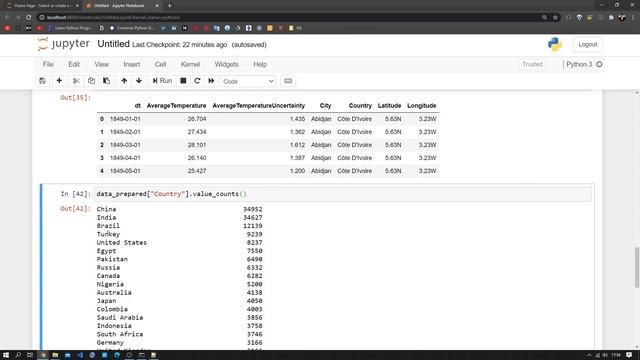Open Windows taskbar search
The height and width of the screenshot is (360, 640).
point(18,355)
